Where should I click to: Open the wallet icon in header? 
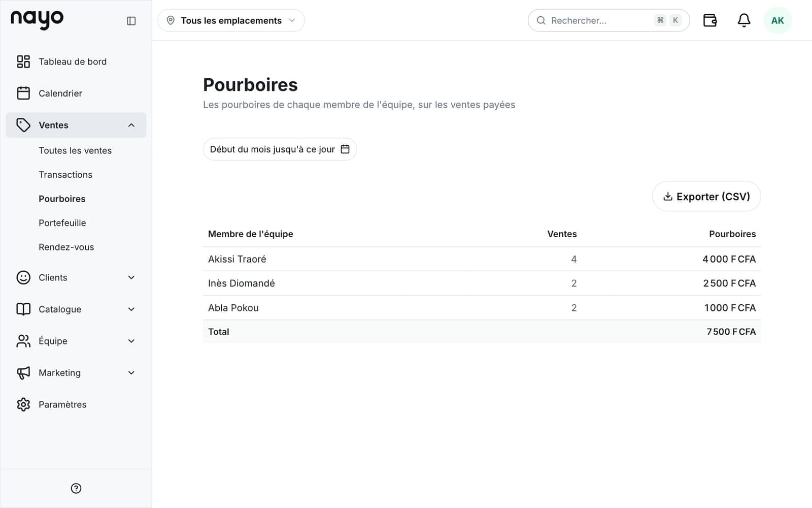point(710,20)
